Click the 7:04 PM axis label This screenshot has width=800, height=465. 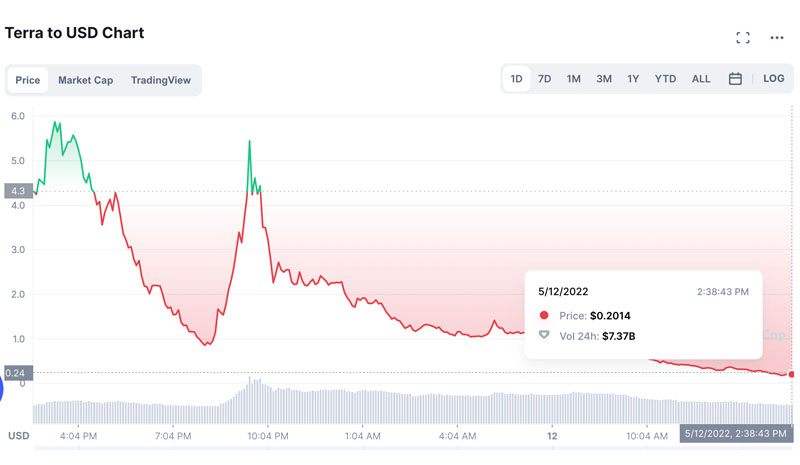[173, 436]
